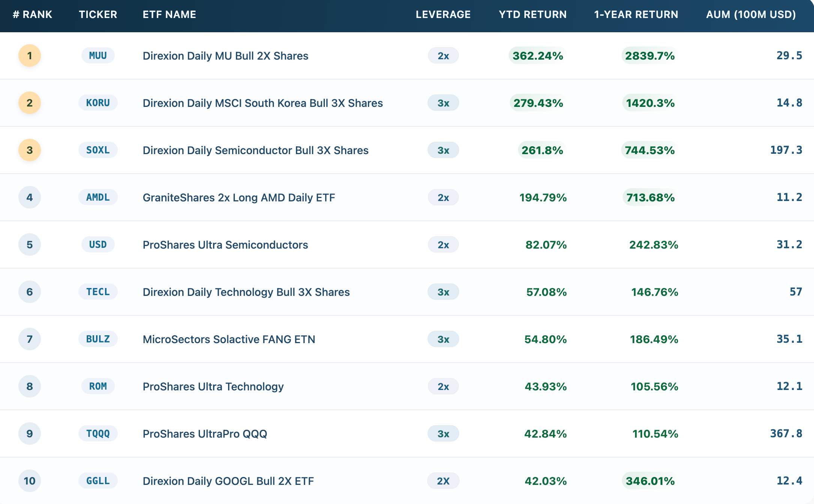The image size is (814, 504).
Task: Sort by the LEVERAGE column header
Action: pyautogui.click(x=443, y=14)
